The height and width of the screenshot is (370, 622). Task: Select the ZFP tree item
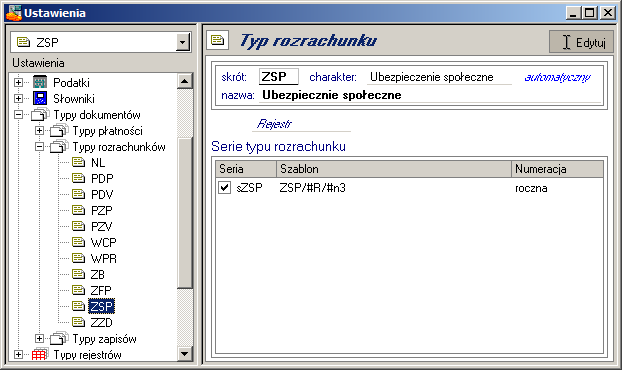pos(101,290)
